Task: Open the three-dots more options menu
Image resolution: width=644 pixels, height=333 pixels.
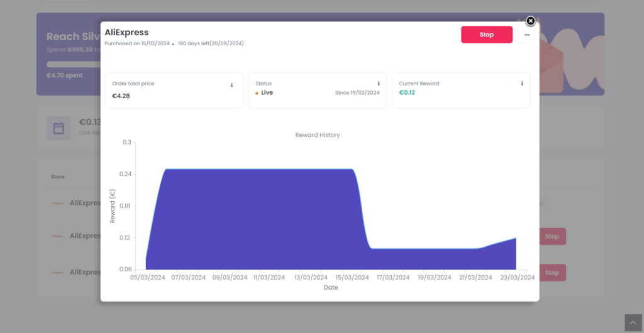Action: (526, 35)
